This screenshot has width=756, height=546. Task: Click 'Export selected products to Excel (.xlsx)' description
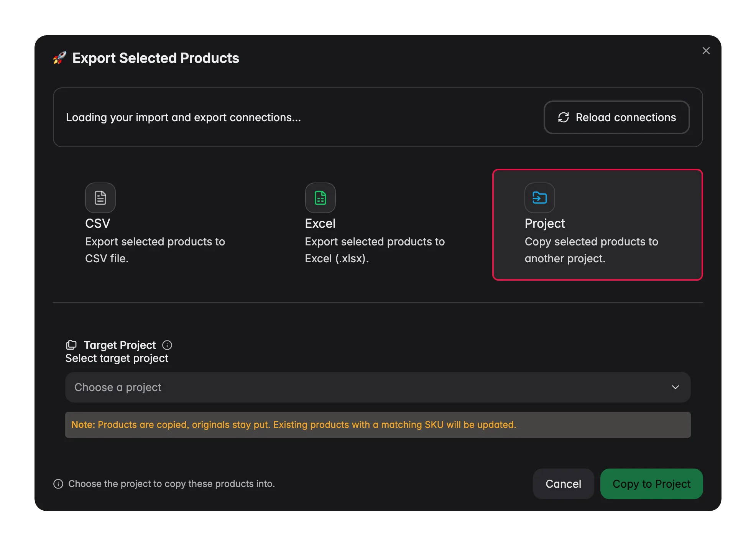coord(375,250)
